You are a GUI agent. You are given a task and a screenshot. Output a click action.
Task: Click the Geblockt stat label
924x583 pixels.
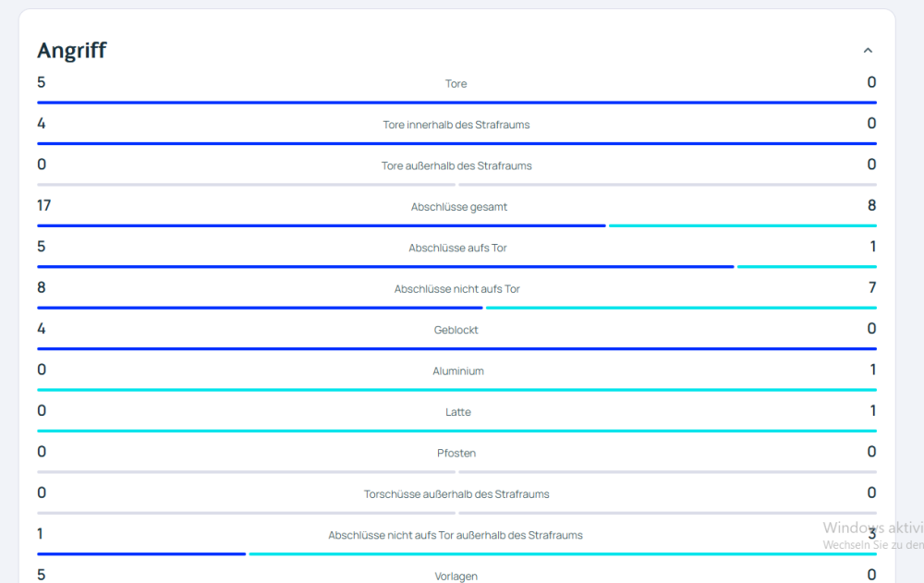point(456,330)
